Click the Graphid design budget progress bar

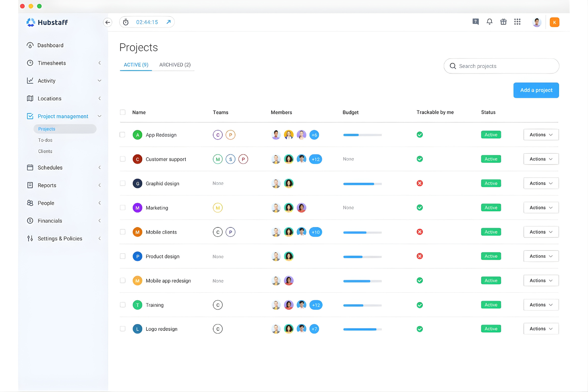[362, 183]
